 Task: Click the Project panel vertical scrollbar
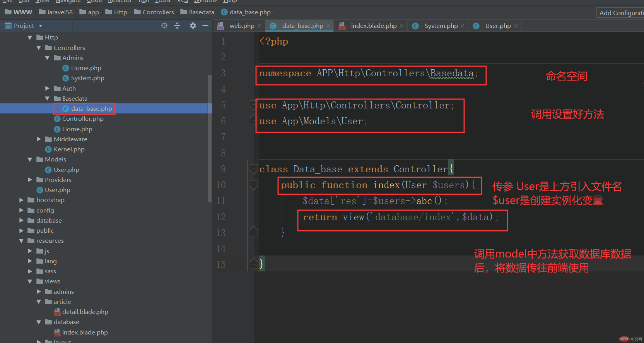(x=210, y=138)
